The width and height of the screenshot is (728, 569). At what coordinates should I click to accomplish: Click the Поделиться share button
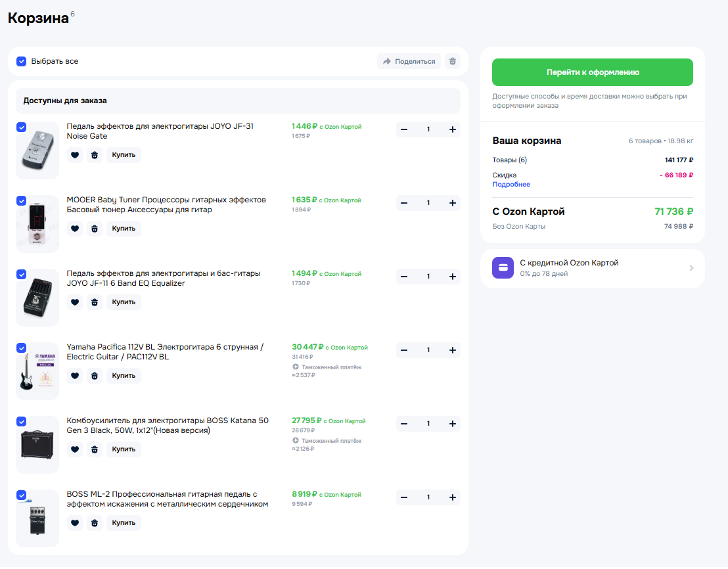point(409,61)
